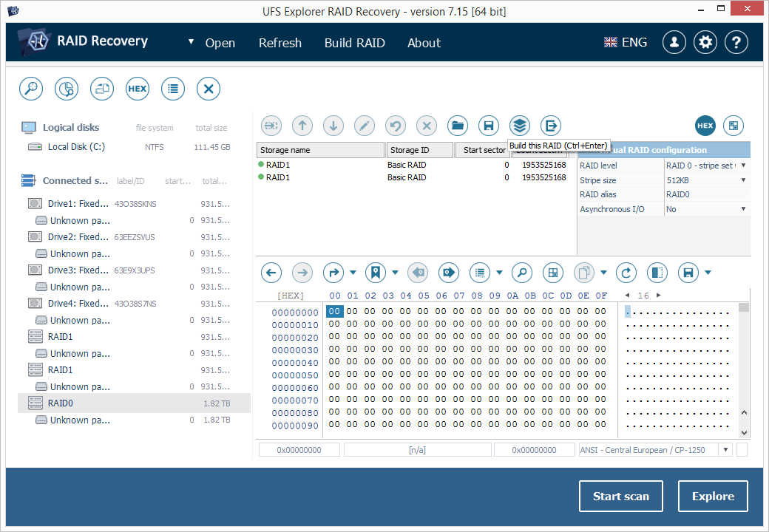This screenshot has height=532, width=769.
Task: Click the Storage name column header
Action: click(x=320, y=150)
